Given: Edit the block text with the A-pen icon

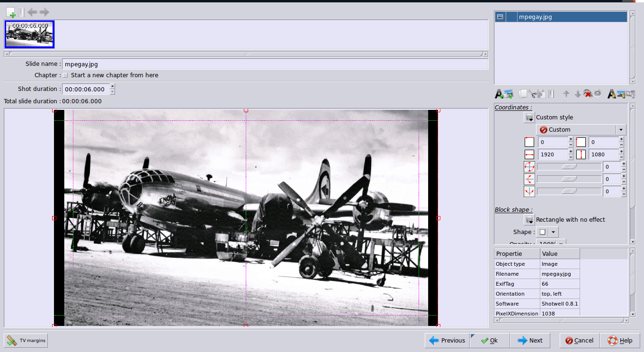Looking at the screenshot, I should (612, 94).
